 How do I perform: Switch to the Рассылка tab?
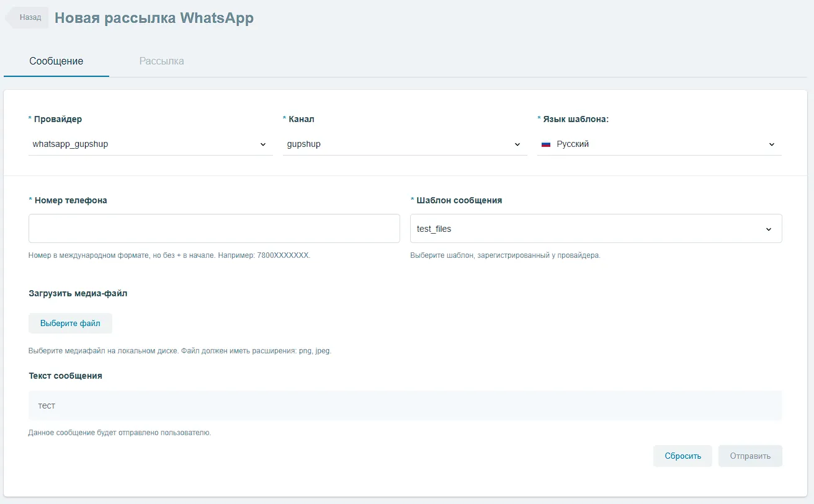click(161, 61)
